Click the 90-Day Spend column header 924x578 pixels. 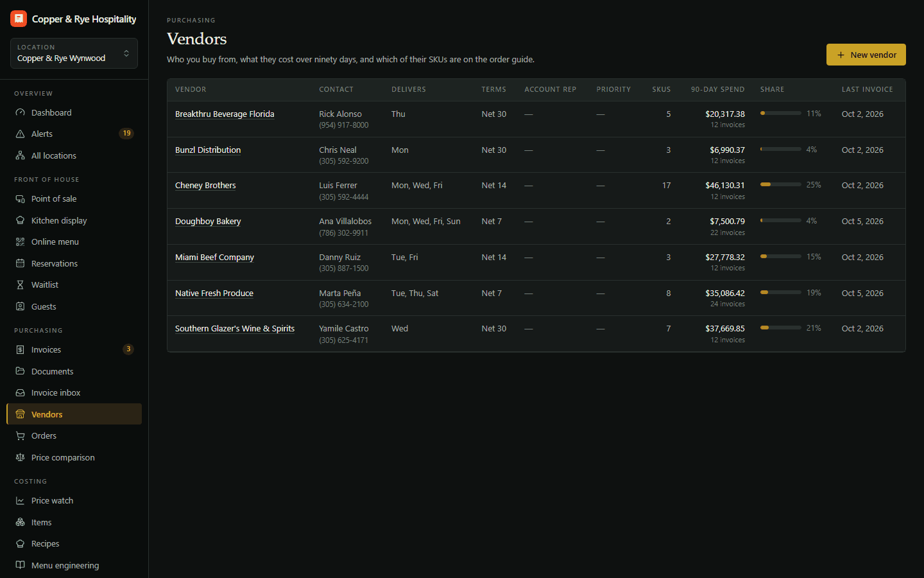(x=717, y=89)
